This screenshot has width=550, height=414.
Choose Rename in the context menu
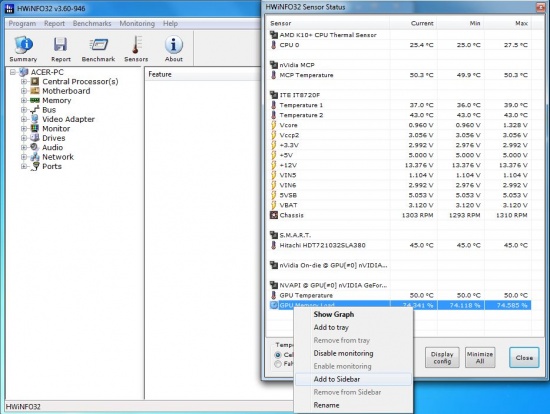(x=326, y=405)
